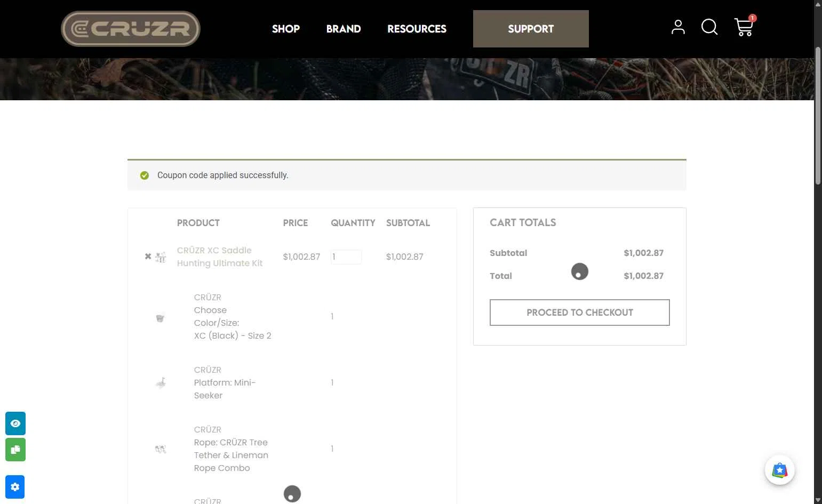822x504 pixels.
Task: Open the SUPPORT menu
Action: [531, 29]
